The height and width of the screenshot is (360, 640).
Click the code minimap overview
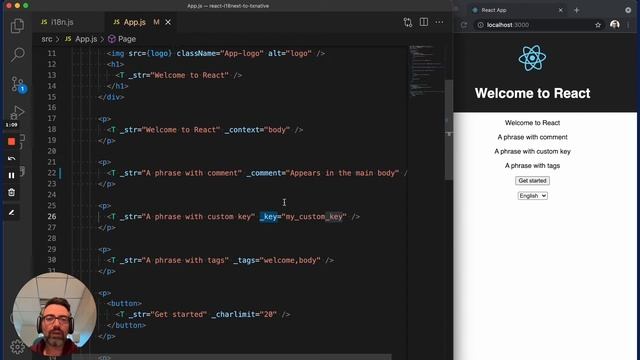pos(426,70)
